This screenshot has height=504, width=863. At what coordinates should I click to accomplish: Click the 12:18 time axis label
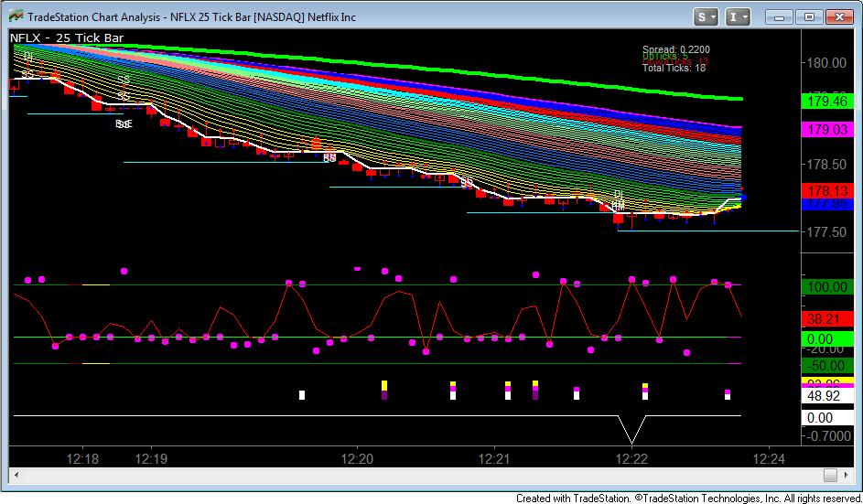(82, 459)
